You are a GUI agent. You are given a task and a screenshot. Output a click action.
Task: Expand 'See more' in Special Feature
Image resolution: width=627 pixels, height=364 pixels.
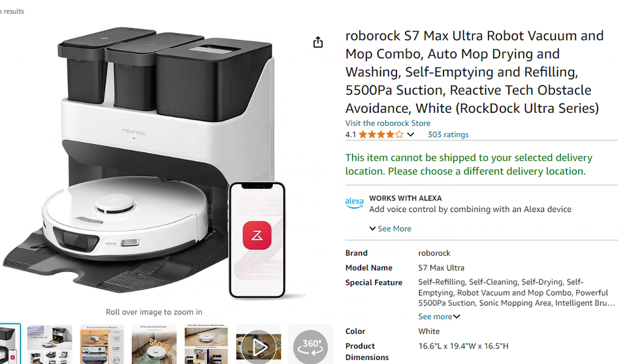[439, 316]
